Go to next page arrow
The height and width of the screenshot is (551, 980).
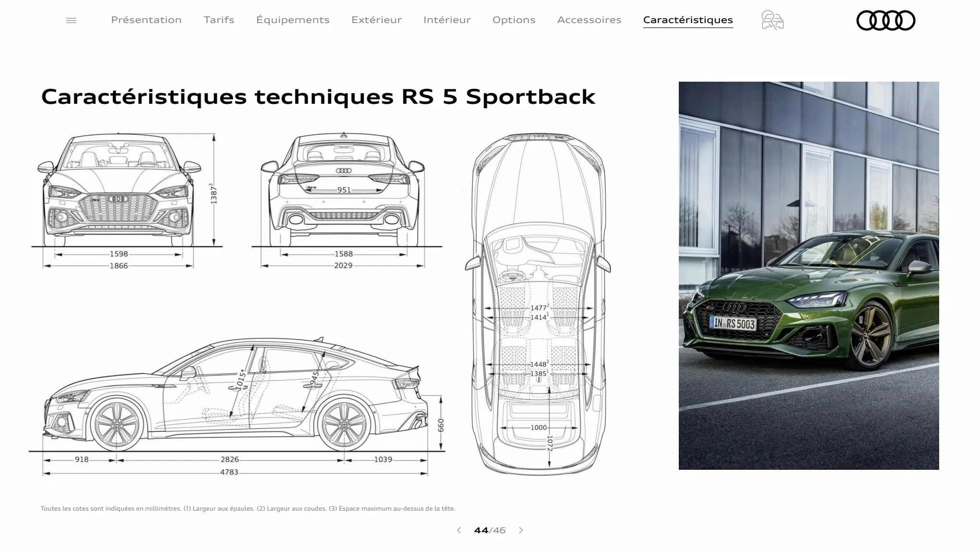point(521,530)
